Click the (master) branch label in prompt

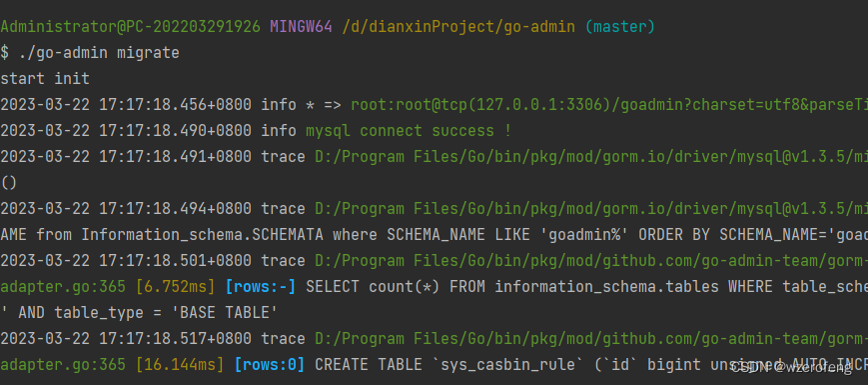click(619, 27)
